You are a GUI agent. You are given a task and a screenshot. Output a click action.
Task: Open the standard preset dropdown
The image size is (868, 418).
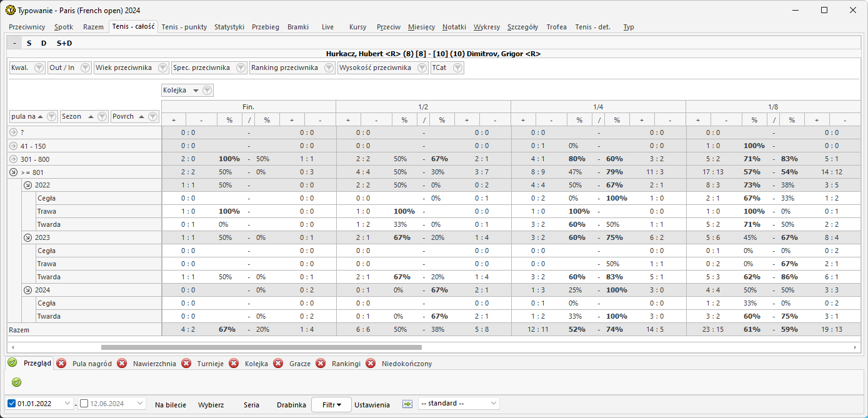click(459, 404)
